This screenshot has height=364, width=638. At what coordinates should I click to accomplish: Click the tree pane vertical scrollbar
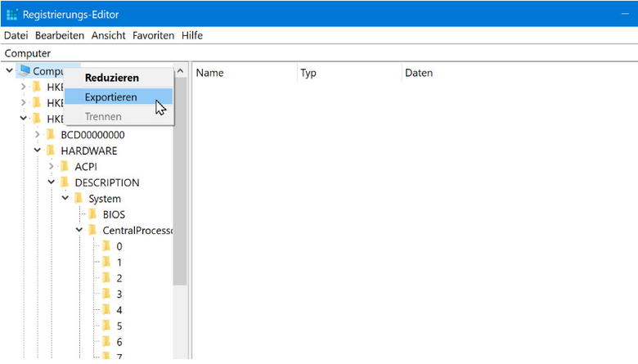(180, 204)
